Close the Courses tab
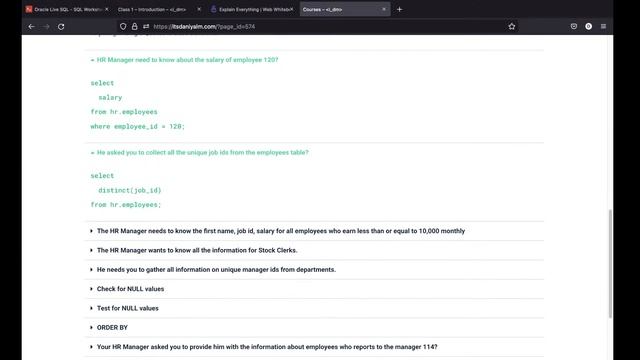The height and width of the screenshot is (360, 640). 384,9
